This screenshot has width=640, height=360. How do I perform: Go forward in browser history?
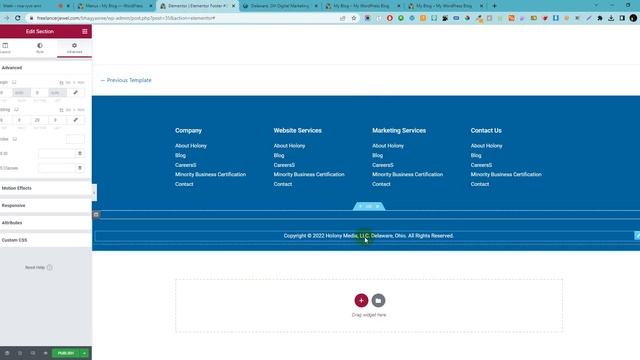point(6,18)
